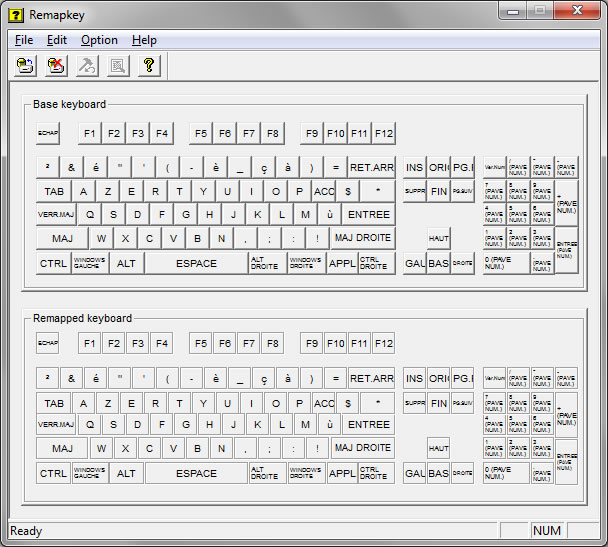Viewport: 608px width, 547px height.
Task: Click HAUT arrow key on Remapped keyboard
Action: click(439, 449)
